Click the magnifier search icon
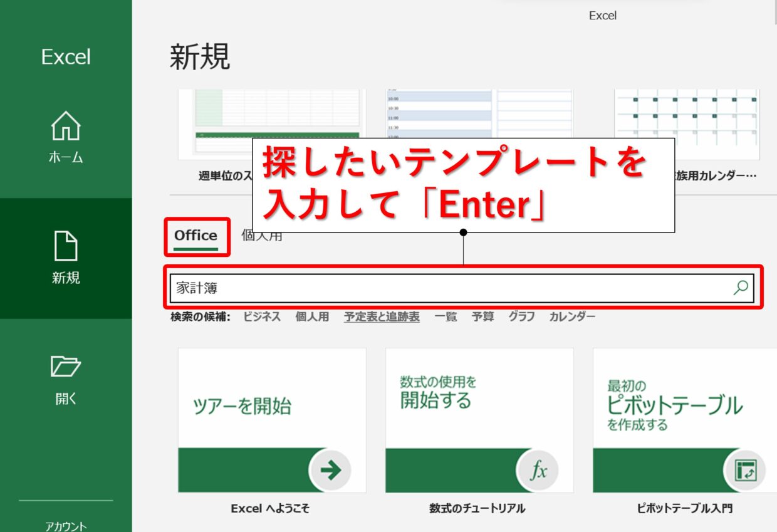Viewport: 777px width, 532px height. coord(741,288)
